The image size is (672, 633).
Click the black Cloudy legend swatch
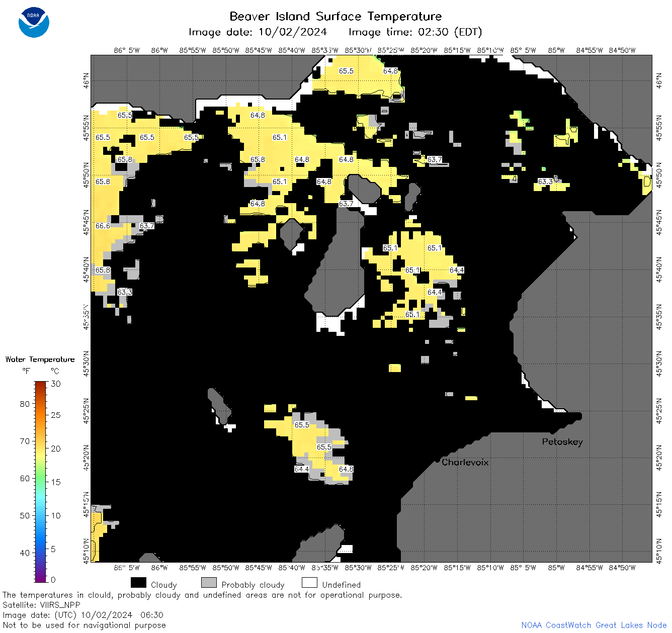tap(138, 583)
